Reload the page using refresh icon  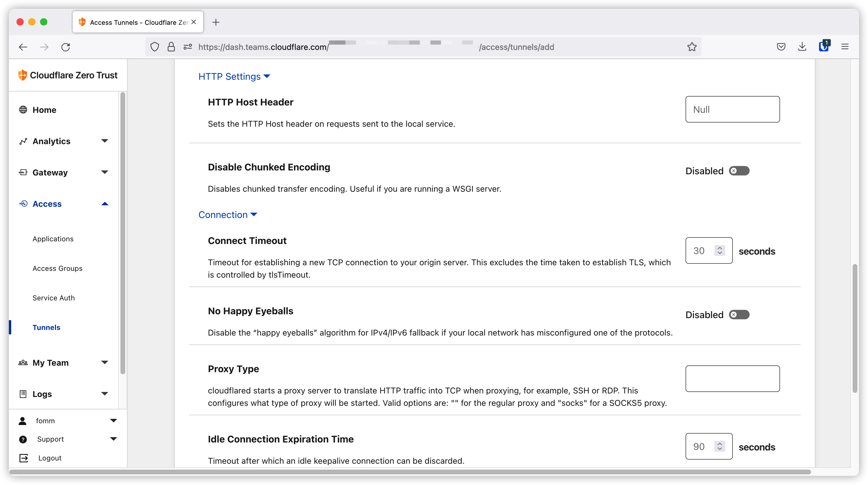click(x=66, y=47)
